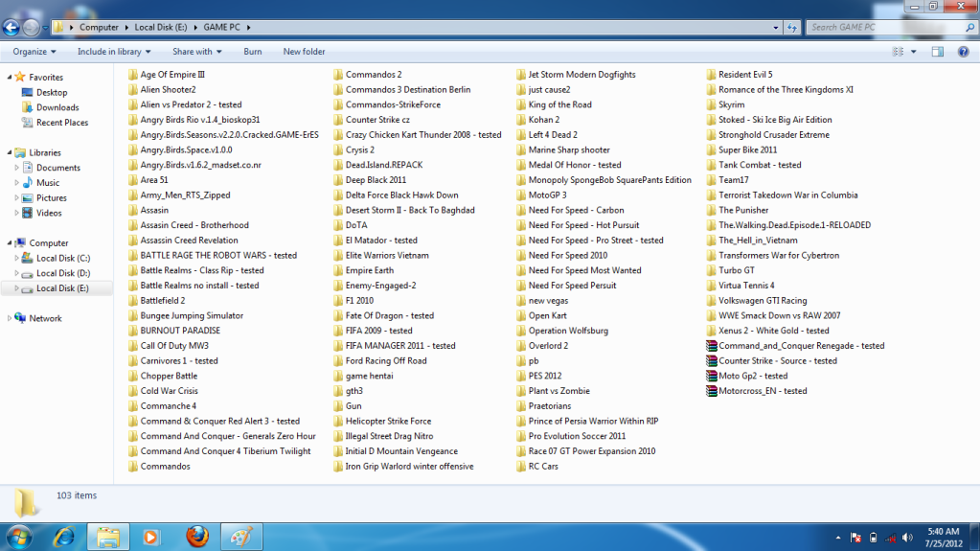This screenshot has width=980, height=551.
Task: Click the refresh button beside address bar
Action: pyautogui.click(x=792, y=28)
